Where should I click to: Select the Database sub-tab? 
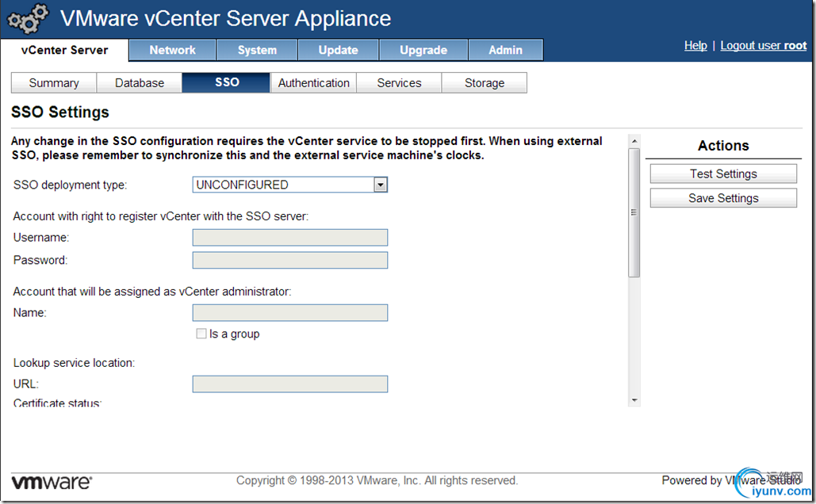[x=140, y=82]
